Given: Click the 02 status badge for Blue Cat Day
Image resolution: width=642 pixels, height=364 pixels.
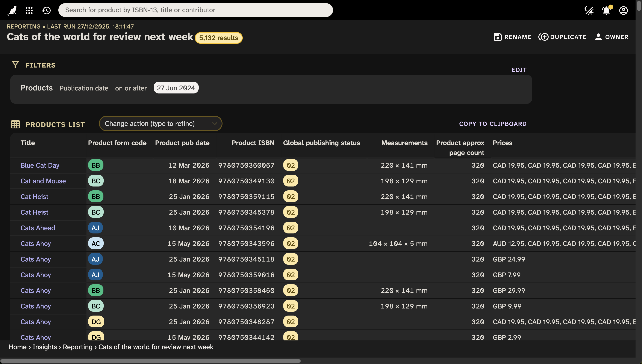Looking at the screenshot, I should coord(291,165).
